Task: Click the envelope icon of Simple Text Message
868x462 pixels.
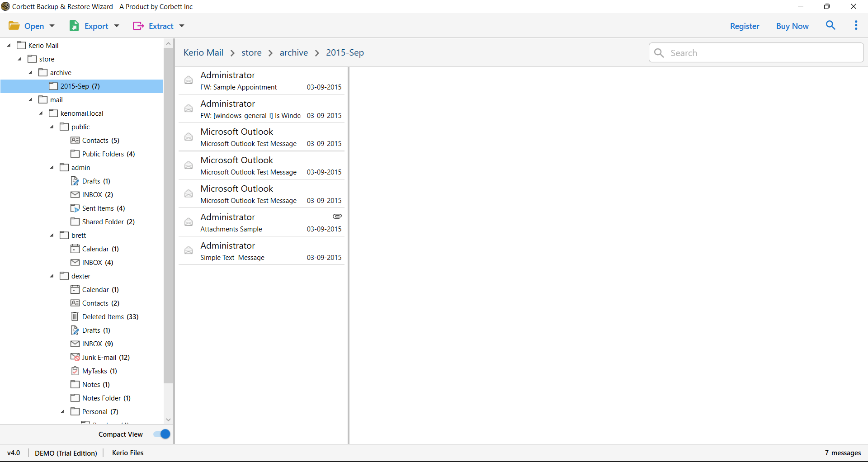Action: click(x=189, y=250)
